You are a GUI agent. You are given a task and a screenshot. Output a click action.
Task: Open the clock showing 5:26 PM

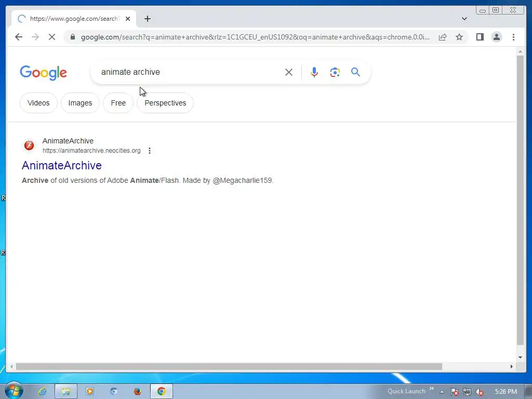(x=506, y=392)
